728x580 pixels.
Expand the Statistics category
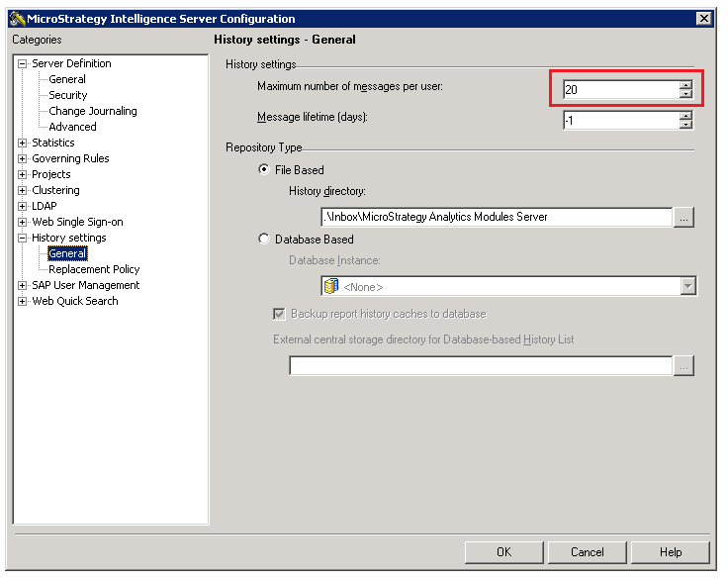click(x=23, y=143)
